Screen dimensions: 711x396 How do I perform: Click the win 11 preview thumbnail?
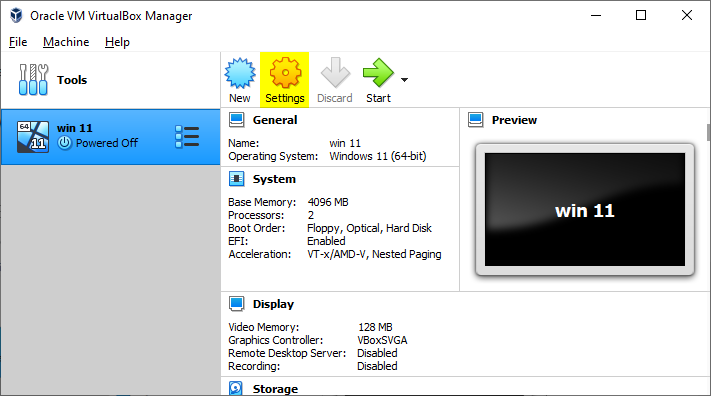[x=585, y=210]
